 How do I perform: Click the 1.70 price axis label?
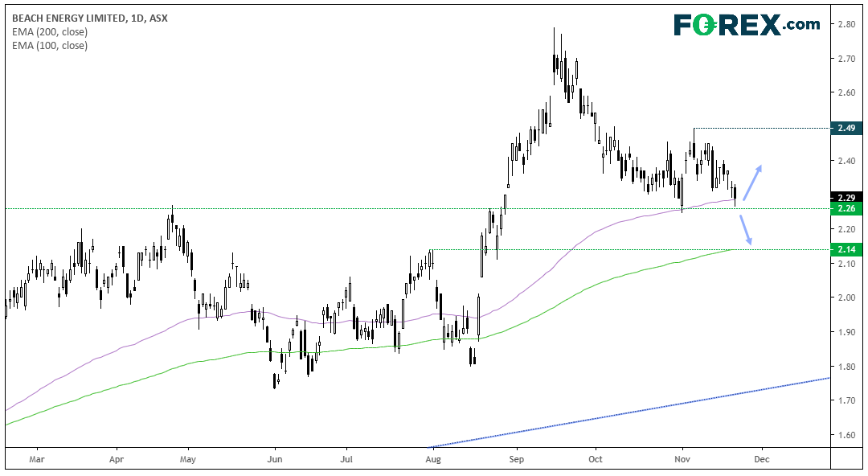[846, 400]
